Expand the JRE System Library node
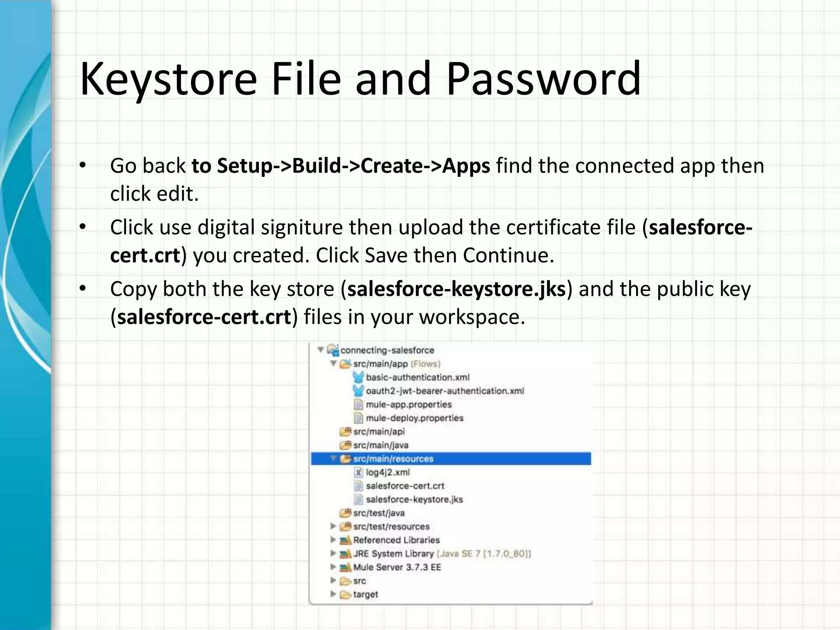The width and height of the screenshot is (840, 630). click(333, 553)
